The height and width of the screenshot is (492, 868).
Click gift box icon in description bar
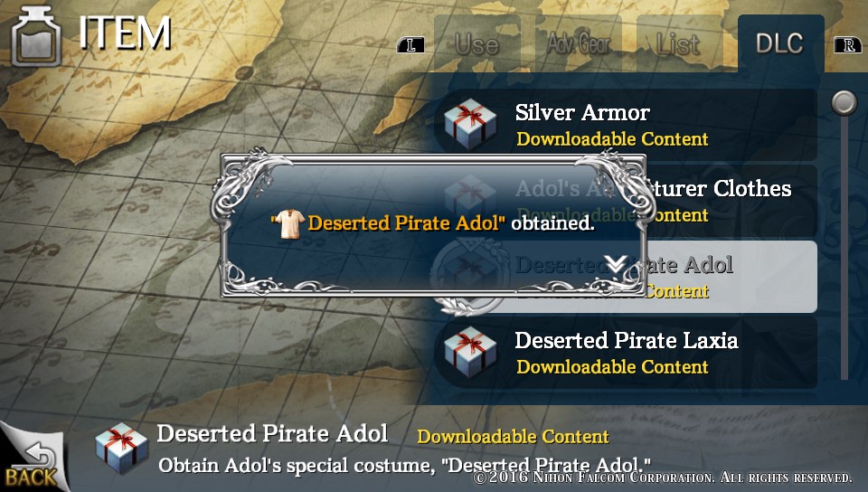tap(121, 449)
